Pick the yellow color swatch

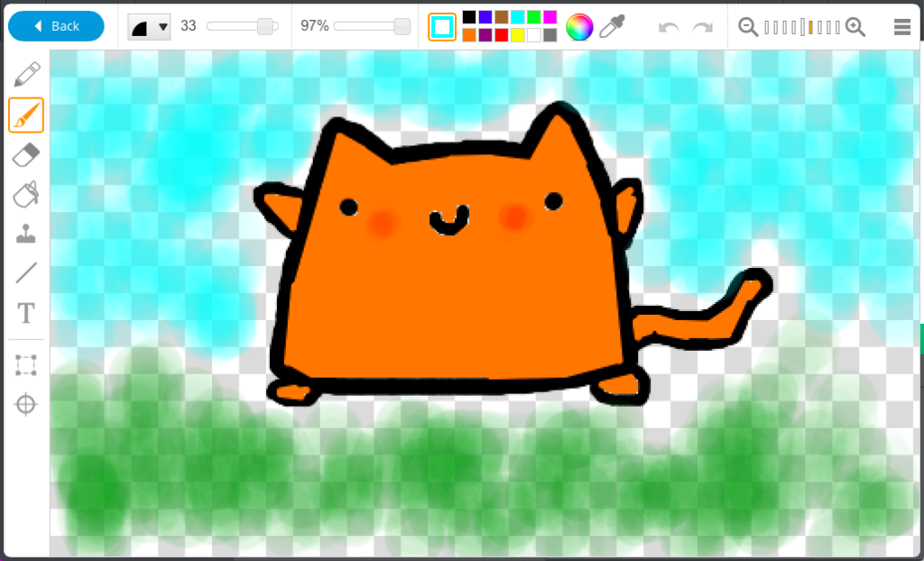point(517,35)
